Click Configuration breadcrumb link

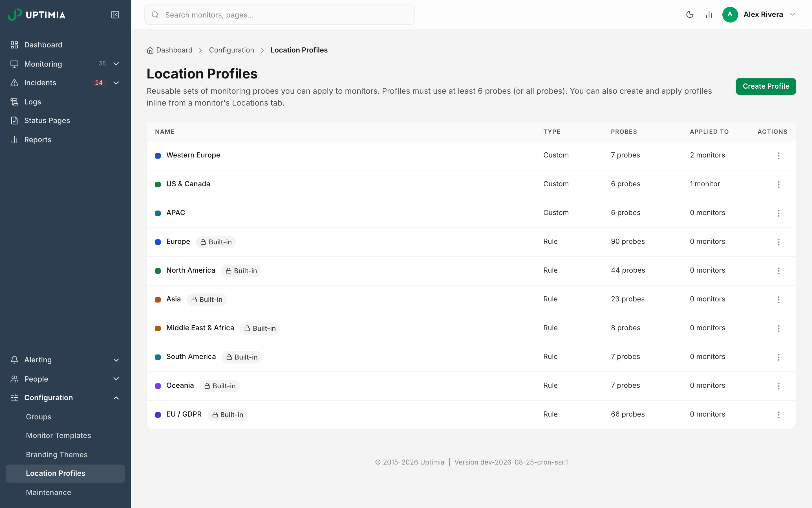pyautogui.click(x=231, y=50)
